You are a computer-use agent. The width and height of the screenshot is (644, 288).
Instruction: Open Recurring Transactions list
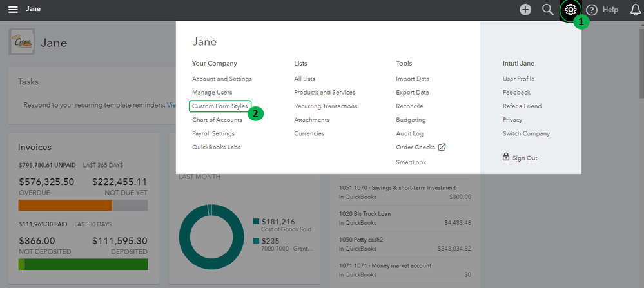pyautogui.click(x=326, y=106)
